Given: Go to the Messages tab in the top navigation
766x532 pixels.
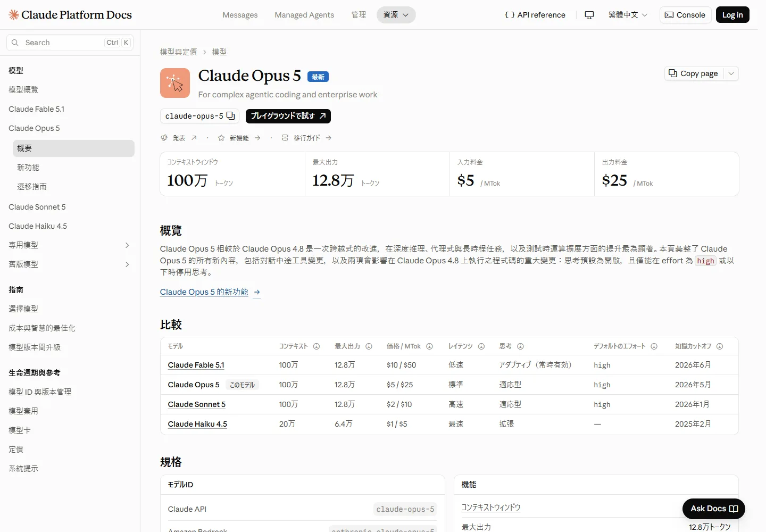Looking at the screenshot, I should coord(240,15).
